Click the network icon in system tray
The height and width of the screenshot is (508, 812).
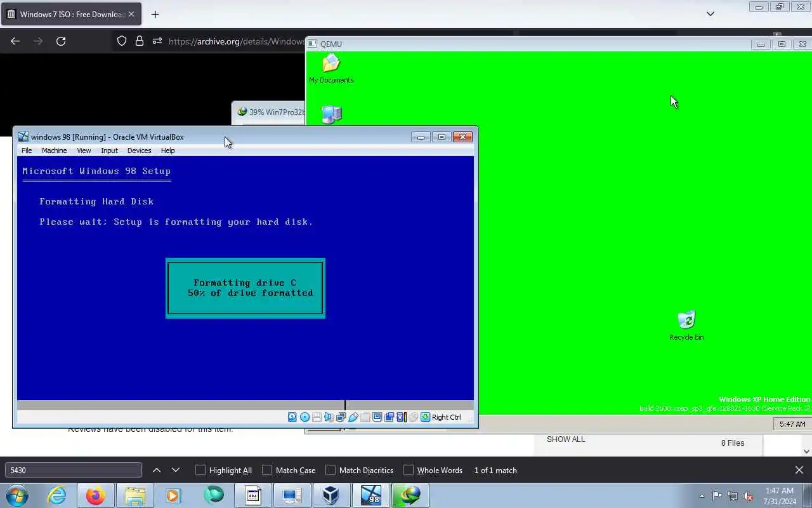coord(733,496)
